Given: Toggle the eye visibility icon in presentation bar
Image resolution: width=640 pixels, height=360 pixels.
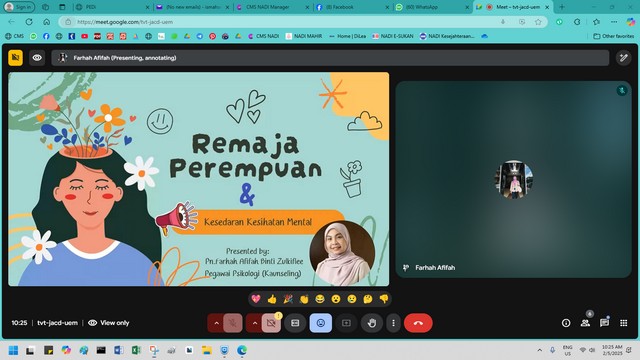Looking at the screenshot, I should pos(37,58).
